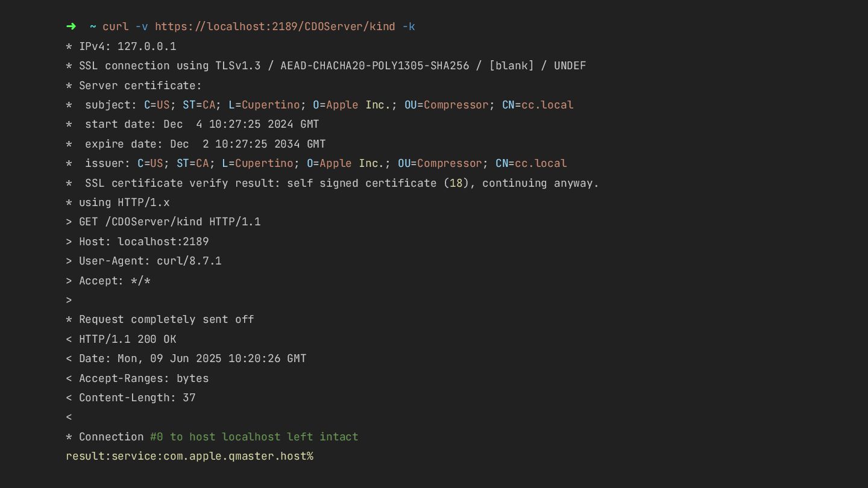Image resolution: width=868 pixels, height=488 pixels.
Task: Click the AEAD-CHACHA20-POLY1305-SHA256 cipher text
Action: click(374, 66)
